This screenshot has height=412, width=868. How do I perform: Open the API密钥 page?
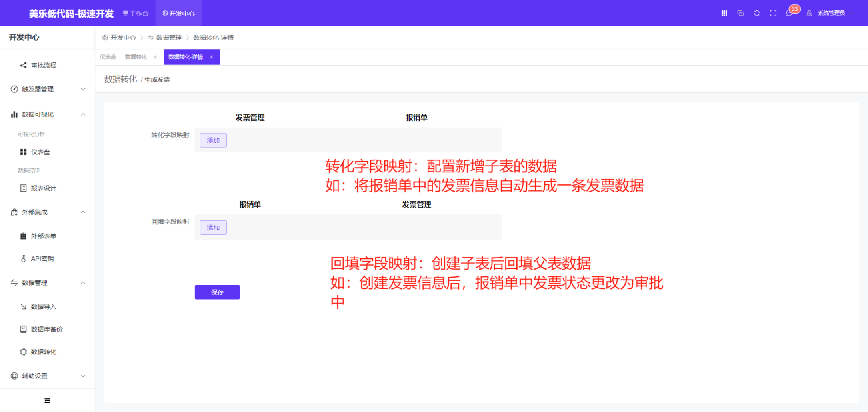click(42, 258)
